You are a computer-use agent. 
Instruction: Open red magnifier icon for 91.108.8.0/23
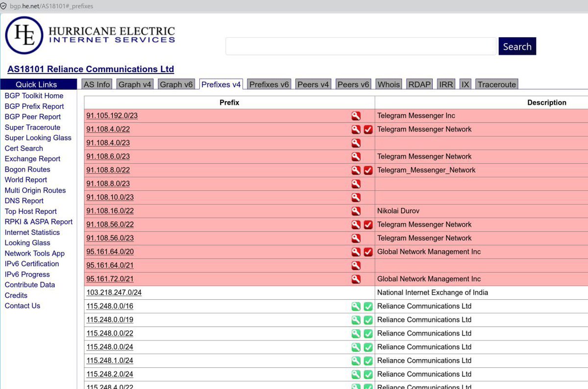pyautogui.click(x=356, y=183)
